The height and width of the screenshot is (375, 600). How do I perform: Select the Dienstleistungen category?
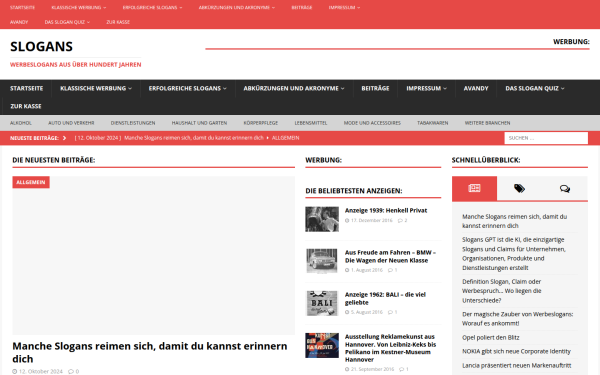click(x=133, y=123)
